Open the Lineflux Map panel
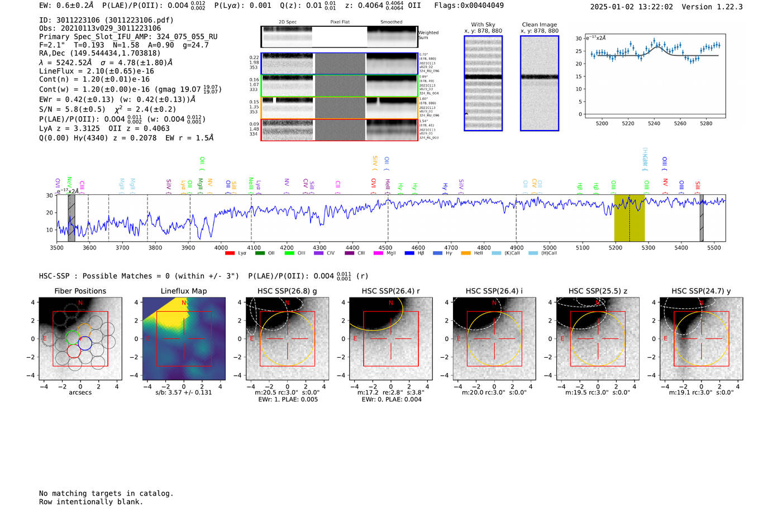782x532 pixels. (184, 339)
